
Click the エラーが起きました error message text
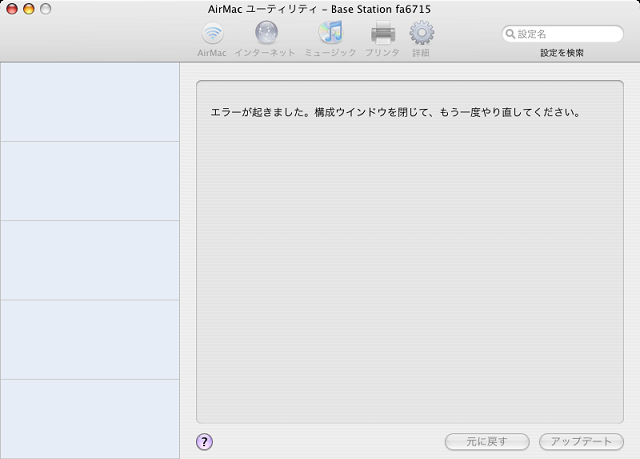point(395,112)
